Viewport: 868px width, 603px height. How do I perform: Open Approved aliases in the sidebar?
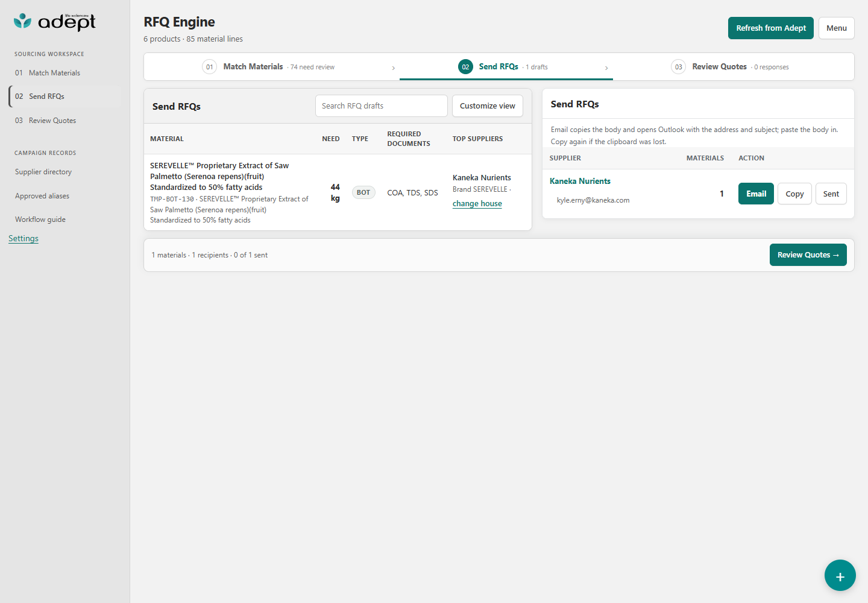[x=64, y=196]
